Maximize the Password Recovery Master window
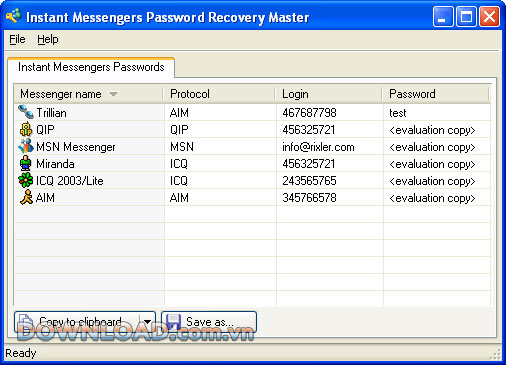The width and height of the screenshot is (506, 365). 466,17
